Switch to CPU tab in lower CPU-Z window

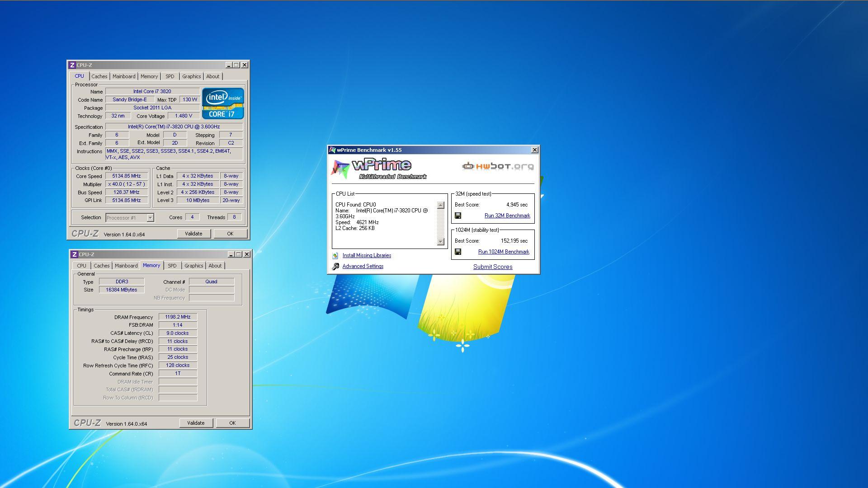(82, 266)
